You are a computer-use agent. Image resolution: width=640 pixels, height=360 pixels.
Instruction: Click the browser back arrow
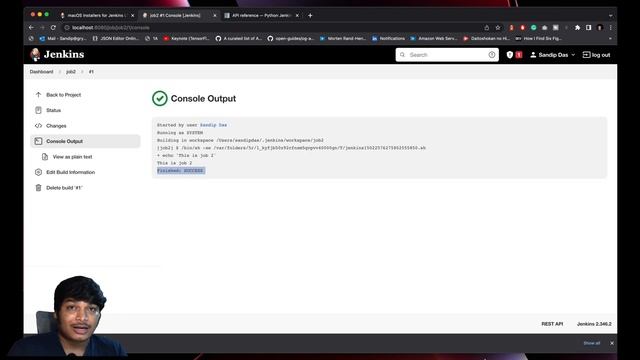(x=31, y=27)
